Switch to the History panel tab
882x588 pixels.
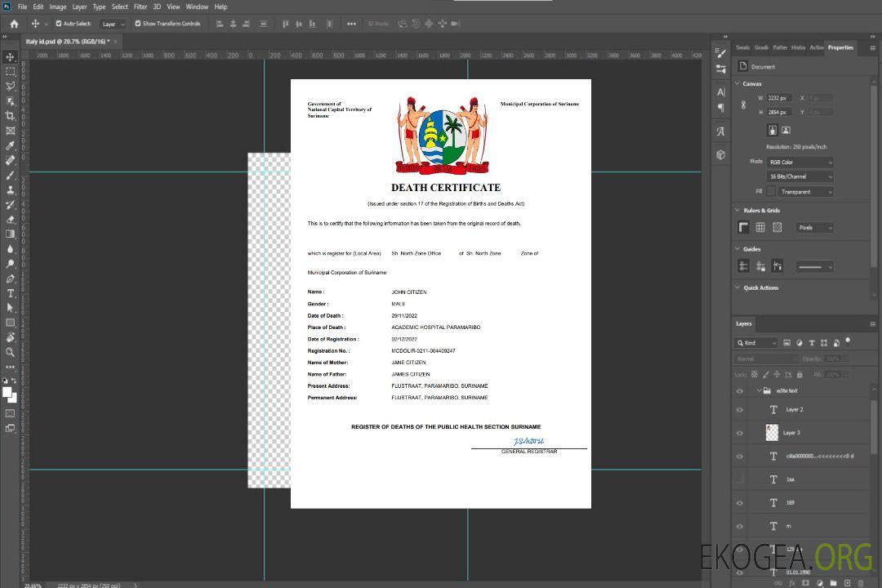pos(798,47)
